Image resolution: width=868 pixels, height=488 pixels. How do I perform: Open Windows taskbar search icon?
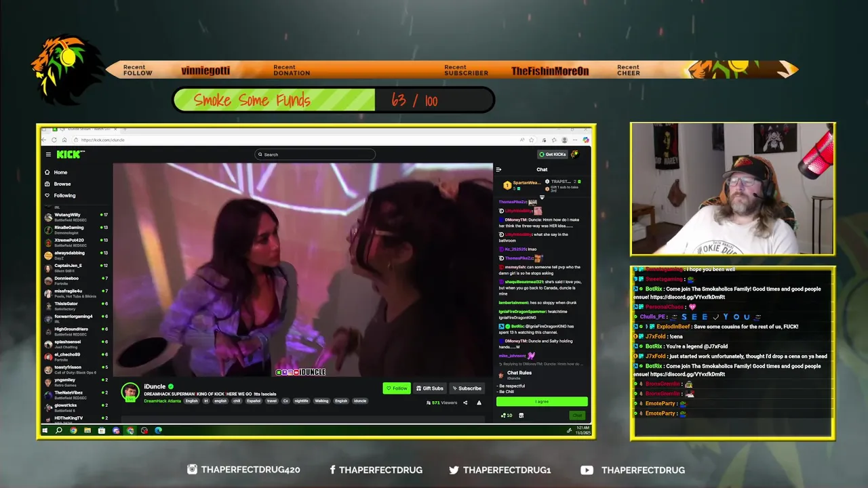pyautogui.click(x=59, y=430)
